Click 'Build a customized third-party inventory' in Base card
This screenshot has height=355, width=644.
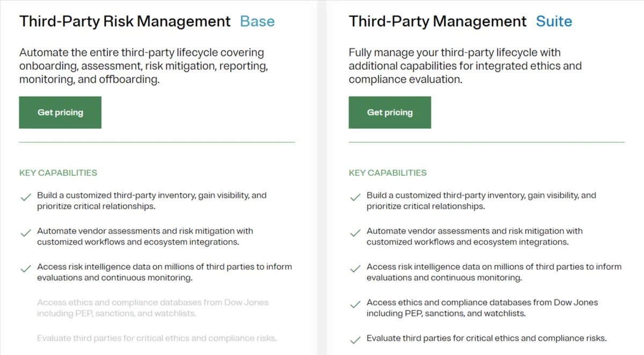point(152,201)
